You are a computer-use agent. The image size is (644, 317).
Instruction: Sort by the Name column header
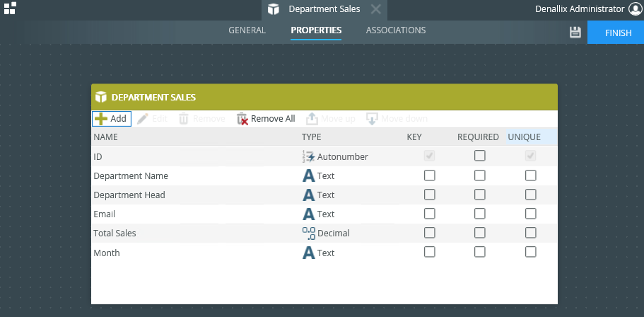click(106, 137)
